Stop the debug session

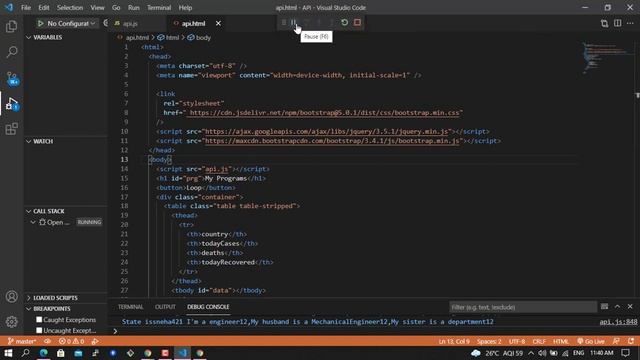click(x=358, y=22)
